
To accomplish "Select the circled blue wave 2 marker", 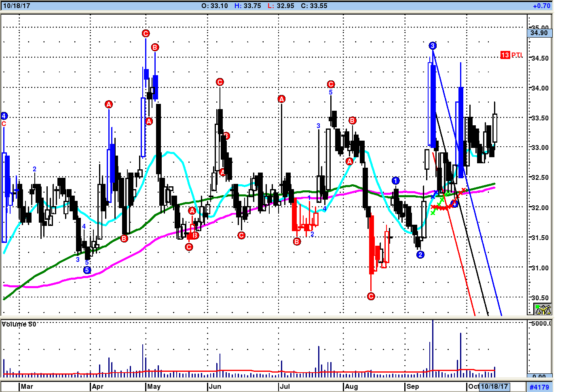I will [420, 255].
